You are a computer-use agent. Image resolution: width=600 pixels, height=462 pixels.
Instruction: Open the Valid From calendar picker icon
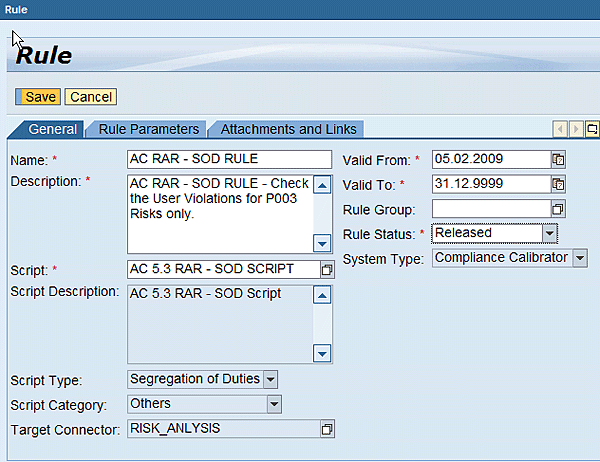(558, 159)
